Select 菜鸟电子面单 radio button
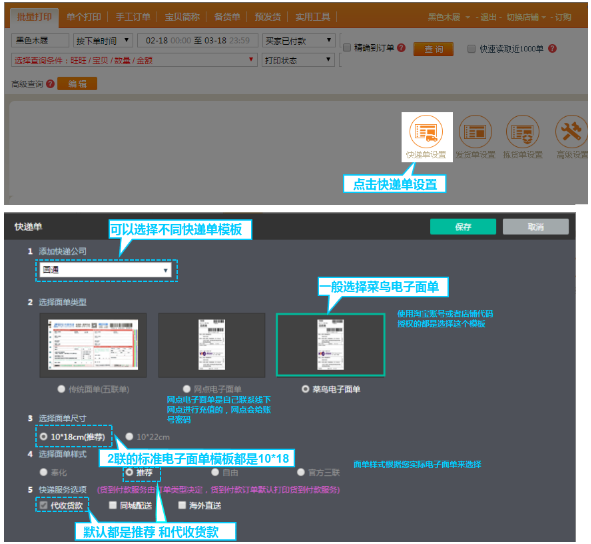Screen dimensions: 591x544 (x=305, y=389)
